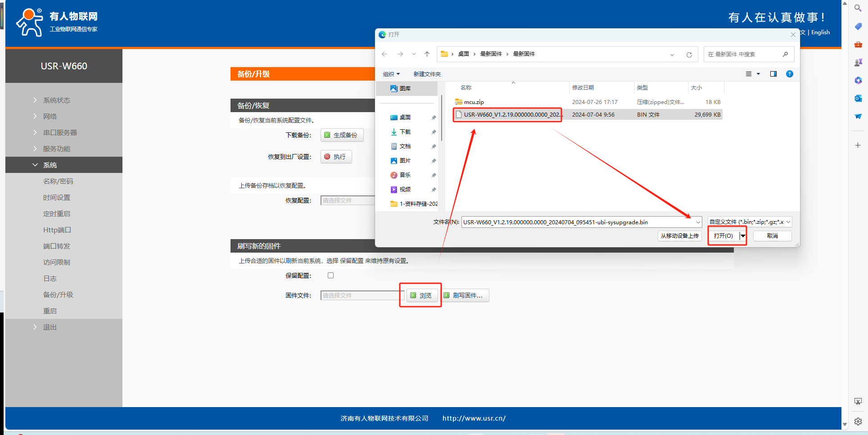
Task: Open Outlook from Edge sidebar
Action: pyautogui.click(x=858, y=98)
